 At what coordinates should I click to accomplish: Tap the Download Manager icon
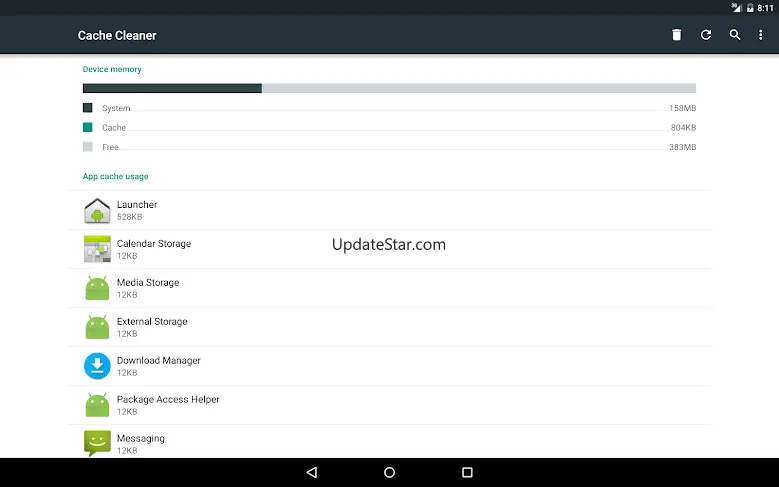click(x=97, y=366)
